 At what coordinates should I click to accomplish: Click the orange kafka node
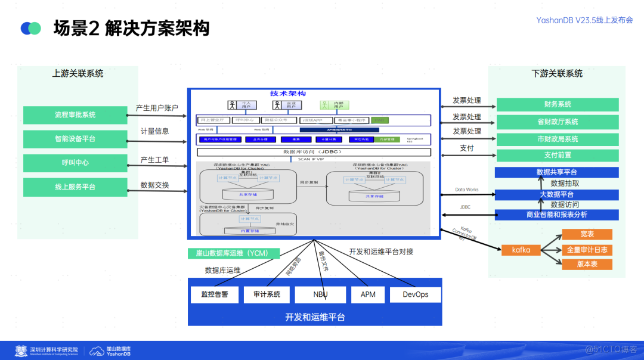coord(520,250)
